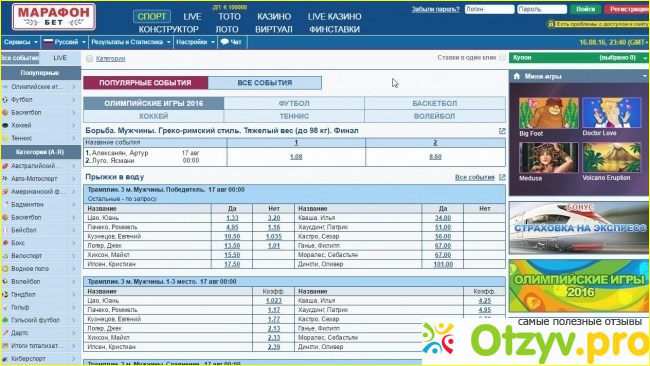Toggle the Категории checkbox
This screenshot has height=366, width=650.
[x=89, y=58]
